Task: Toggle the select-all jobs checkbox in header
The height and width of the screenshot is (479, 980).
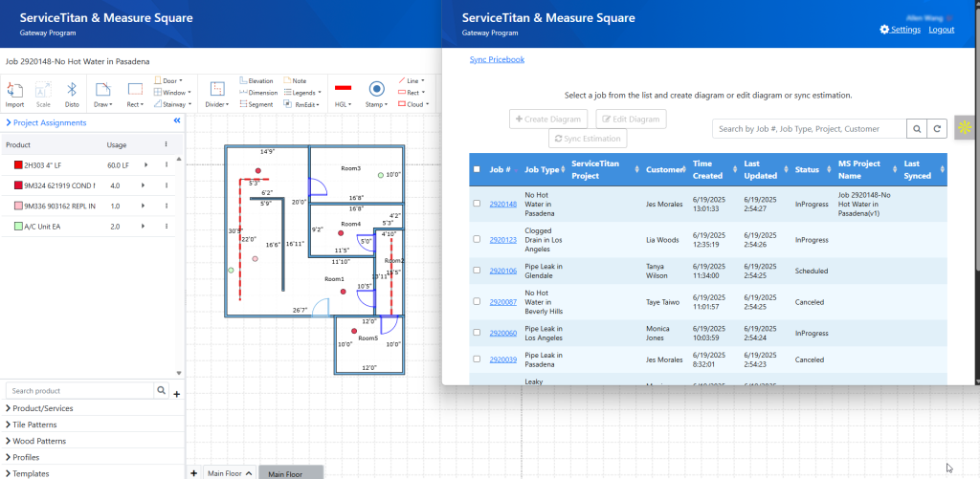Action: point(477,169)
